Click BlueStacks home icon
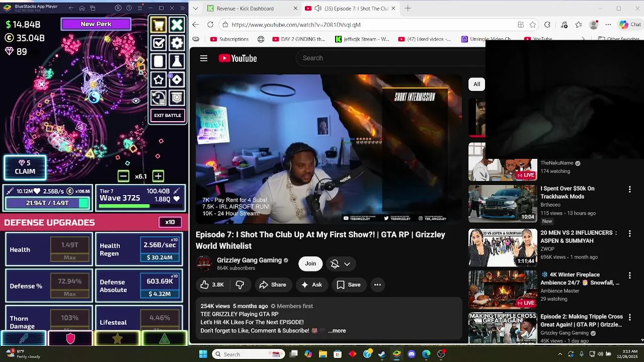 coord(82,8)
